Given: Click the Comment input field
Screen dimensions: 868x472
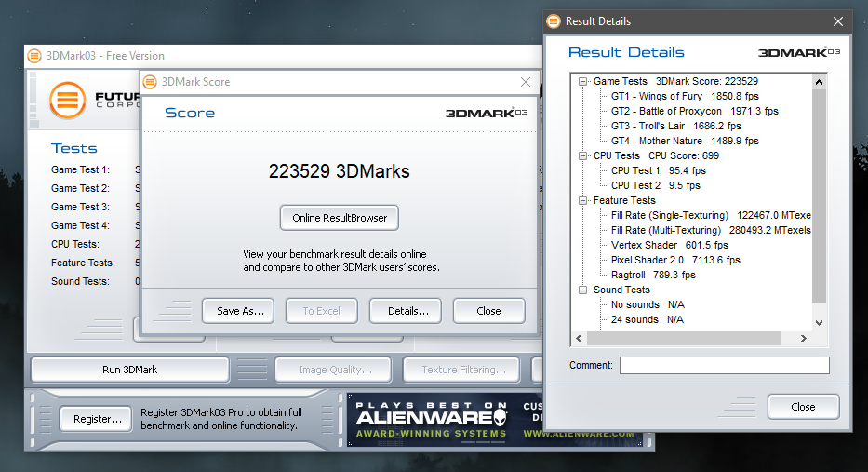Looking at the screenshot, I should [x=725, y=366].
